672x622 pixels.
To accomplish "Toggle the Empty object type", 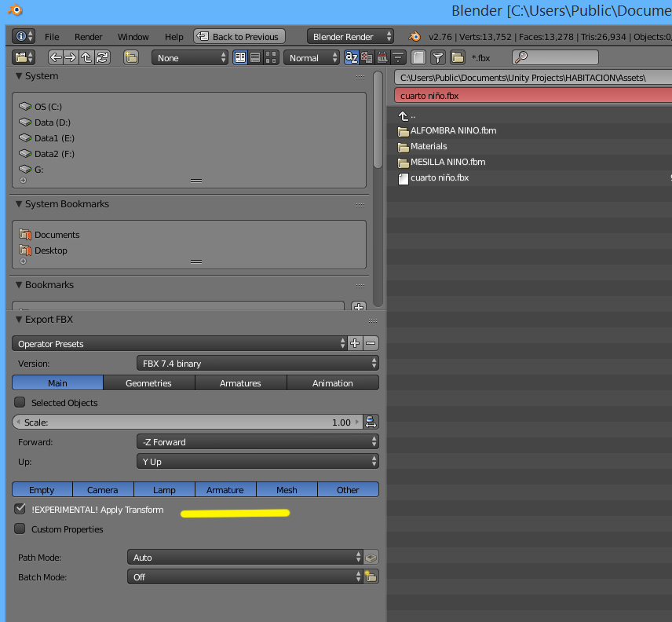I will tap(42, 489).
